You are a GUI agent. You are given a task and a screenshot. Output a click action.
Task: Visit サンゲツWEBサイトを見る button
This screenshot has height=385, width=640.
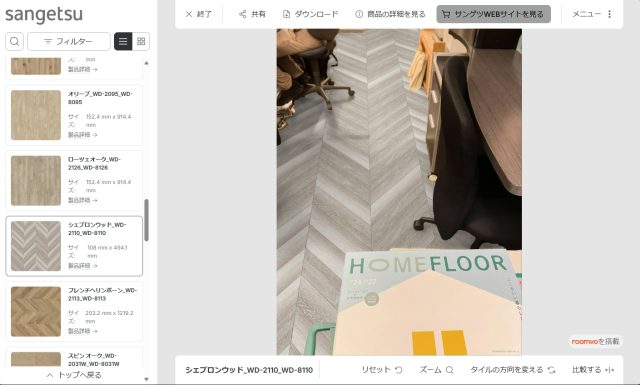(x=493, y=14)
